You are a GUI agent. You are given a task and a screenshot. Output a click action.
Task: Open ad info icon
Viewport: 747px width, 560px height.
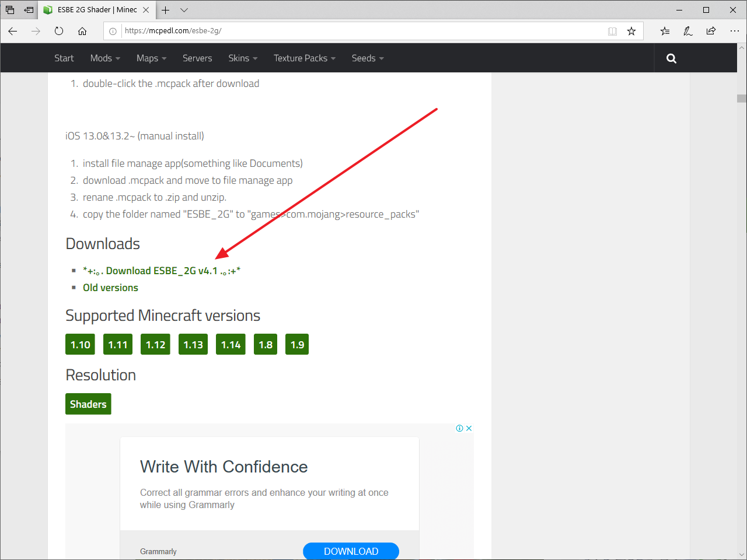(459, 428)
